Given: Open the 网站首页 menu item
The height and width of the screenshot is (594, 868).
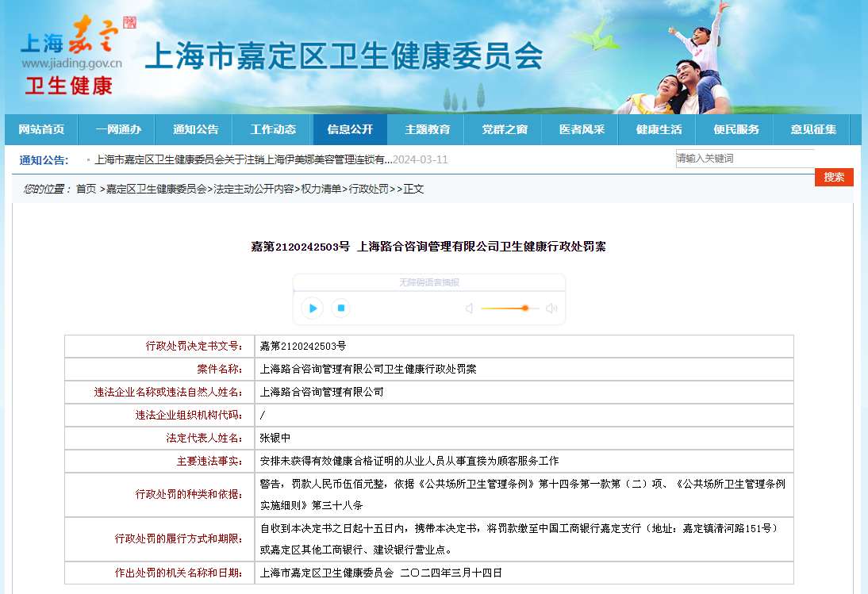Looking at the screenshot, I should (41, 129).
